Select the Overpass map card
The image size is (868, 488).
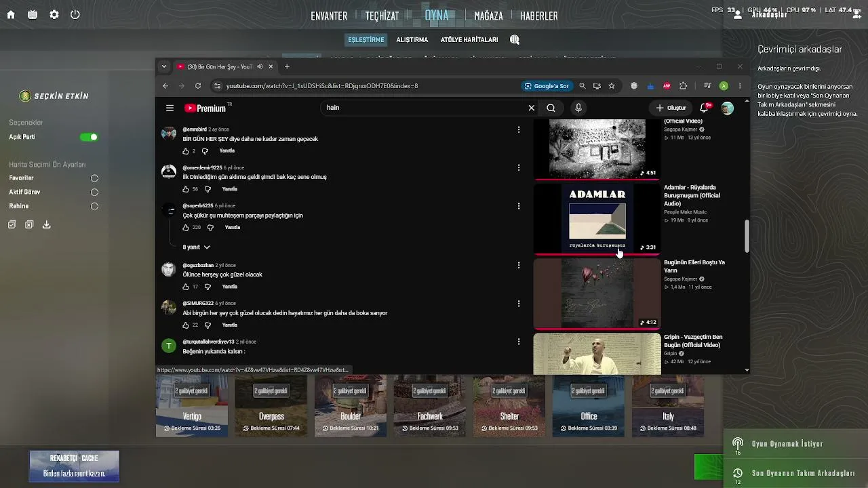point(271,406)
